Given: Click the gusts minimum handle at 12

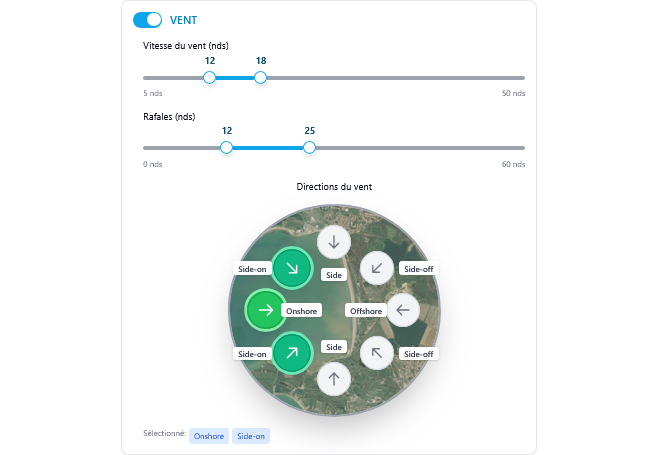Looking at the screenshot, I should 227,147.
